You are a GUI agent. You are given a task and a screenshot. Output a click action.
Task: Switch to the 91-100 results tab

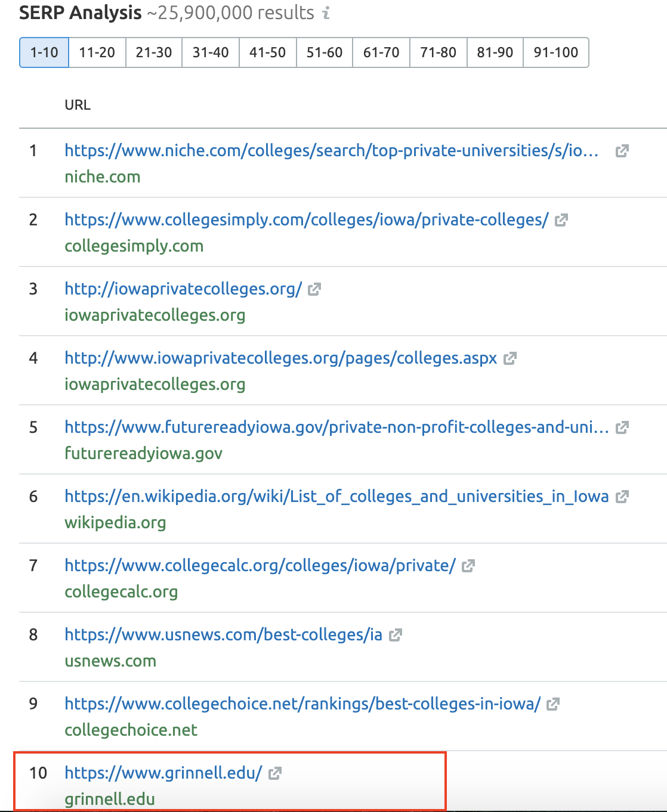(x=556, y=52)
